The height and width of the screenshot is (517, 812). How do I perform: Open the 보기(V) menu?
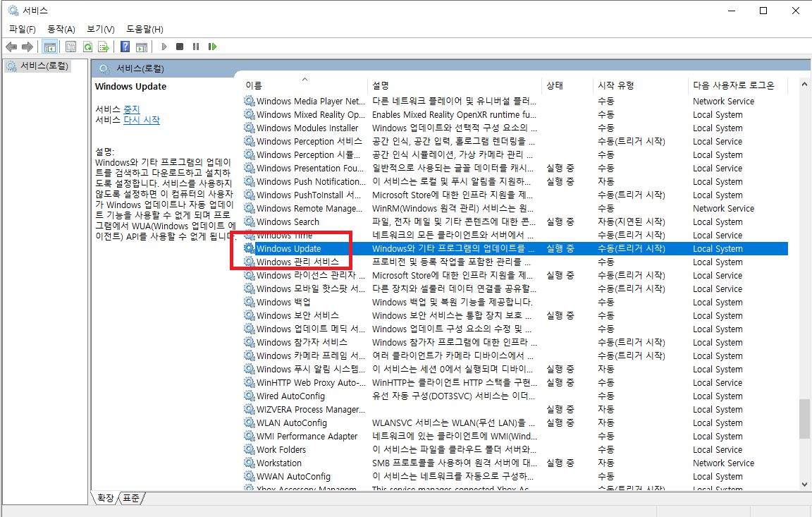(101, 29)
